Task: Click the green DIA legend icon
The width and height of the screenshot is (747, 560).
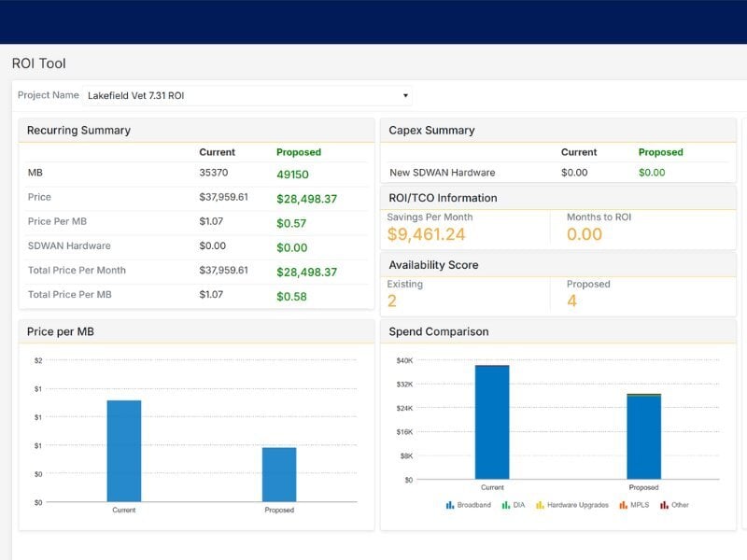Action: point(506,505)
